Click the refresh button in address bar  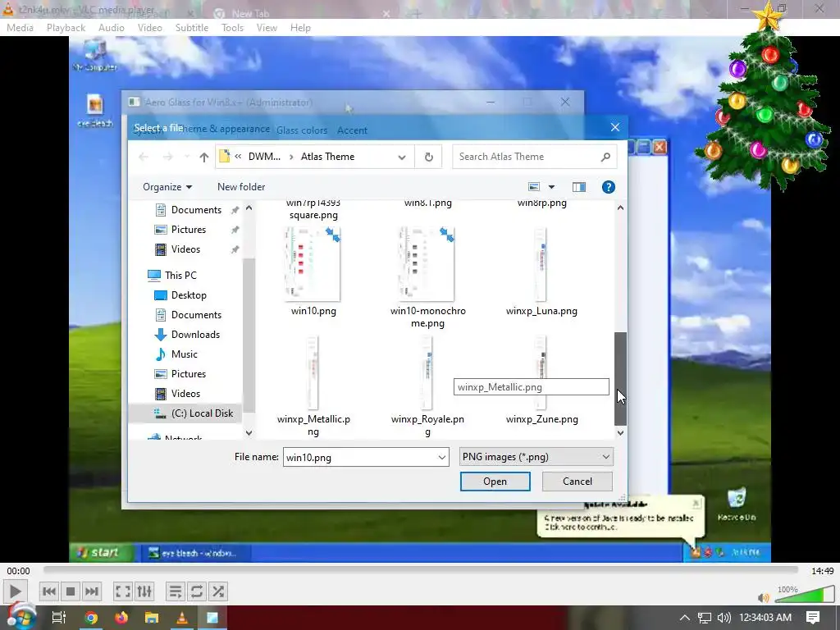pos(428,157)
